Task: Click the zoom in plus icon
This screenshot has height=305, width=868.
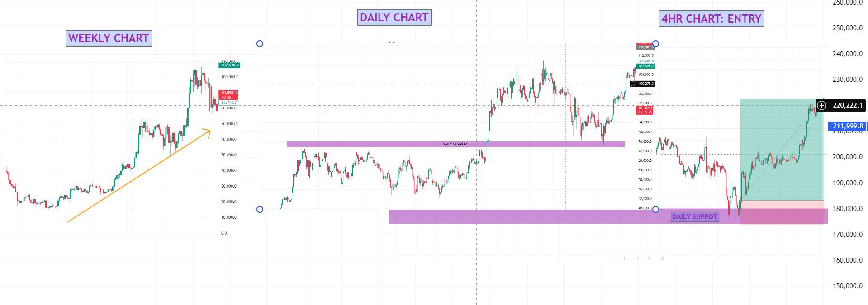Action: pyautogui.click(x=625, y=258)
